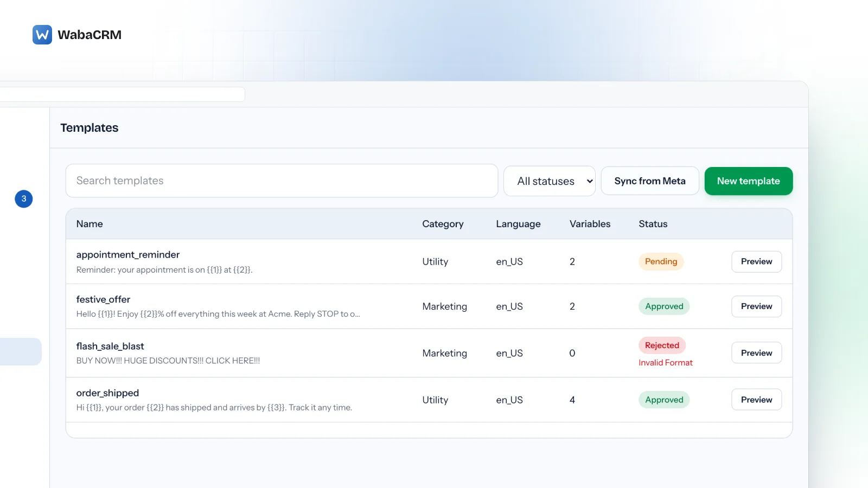Click en_US in the flash_sale_blast row

click(509, 353)
